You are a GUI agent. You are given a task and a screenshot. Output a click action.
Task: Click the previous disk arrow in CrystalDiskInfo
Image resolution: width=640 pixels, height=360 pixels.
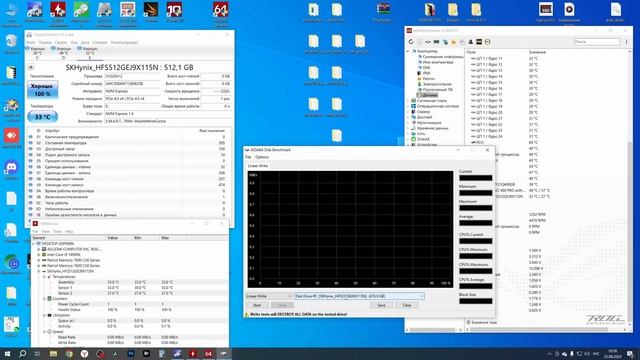click(x=31, y=67)
